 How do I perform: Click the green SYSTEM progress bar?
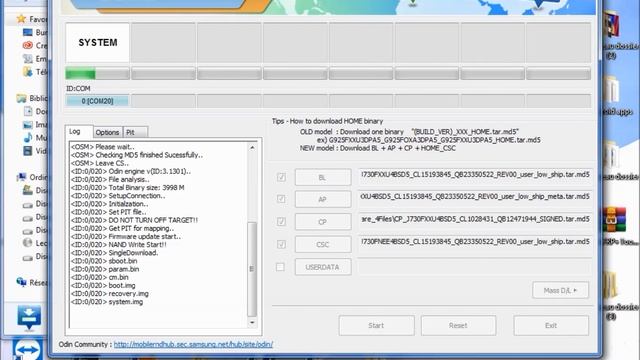[x=97, y=74]
